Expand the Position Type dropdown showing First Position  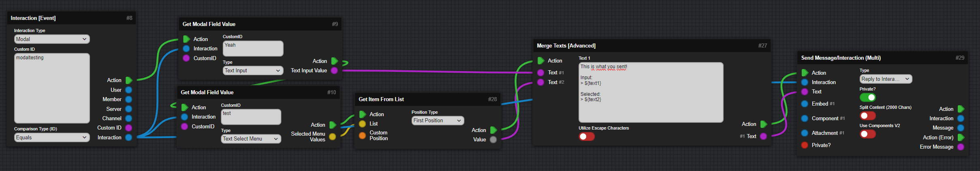click(x=438, y=121)
